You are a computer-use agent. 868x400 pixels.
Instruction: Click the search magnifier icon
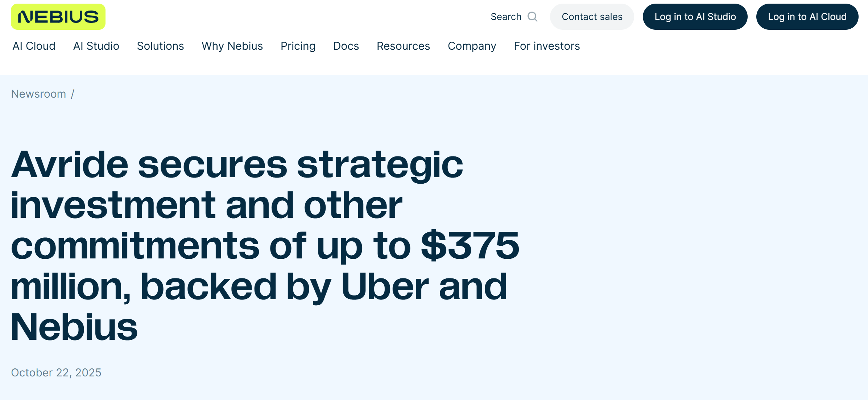point(532,17)
